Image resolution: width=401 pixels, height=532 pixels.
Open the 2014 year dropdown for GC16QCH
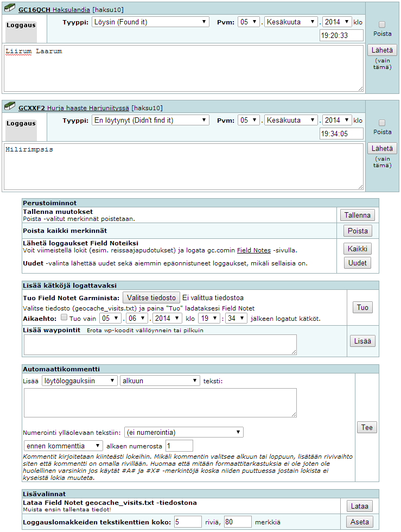(337, 22)
